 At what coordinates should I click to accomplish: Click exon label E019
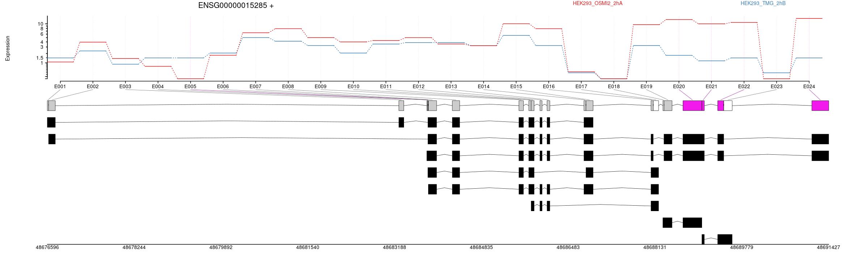[x=646, y=86]
